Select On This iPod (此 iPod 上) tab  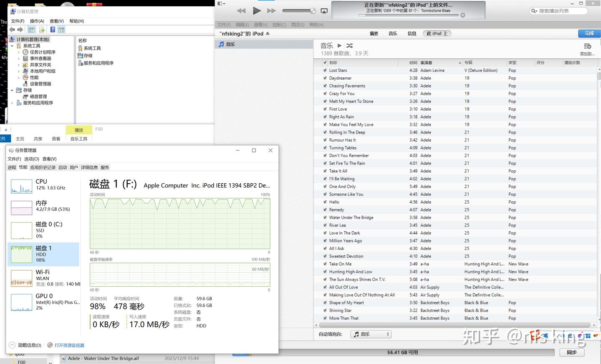pos(437,33)
